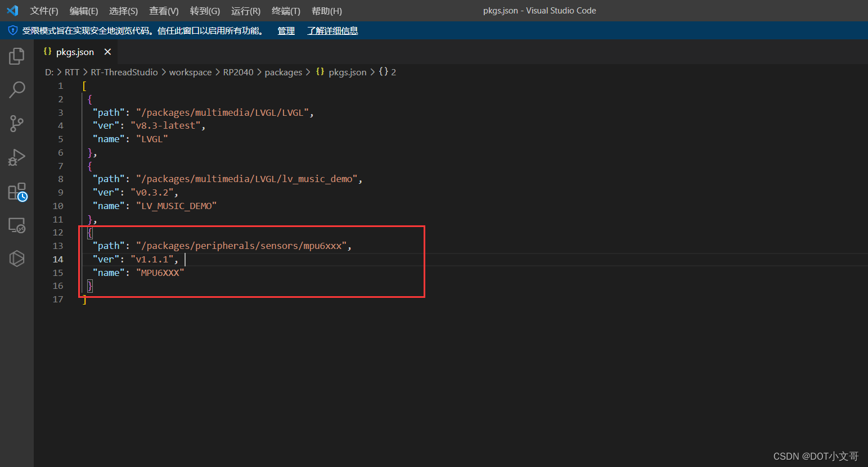This screenshot has width=868, height=467.
Task: Click the RTT breadcrumb segment
Action: pyautogui.click(x=72, y=72)
